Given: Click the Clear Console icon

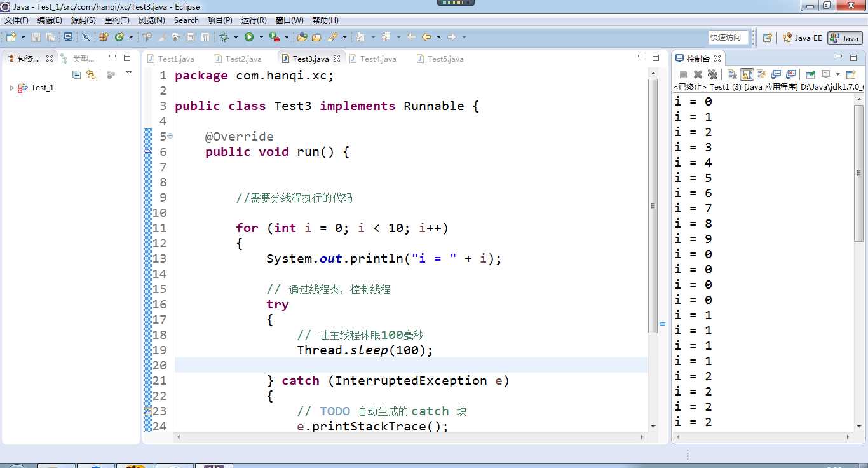Looking at the screenshot, I should (x=732, y=74).
